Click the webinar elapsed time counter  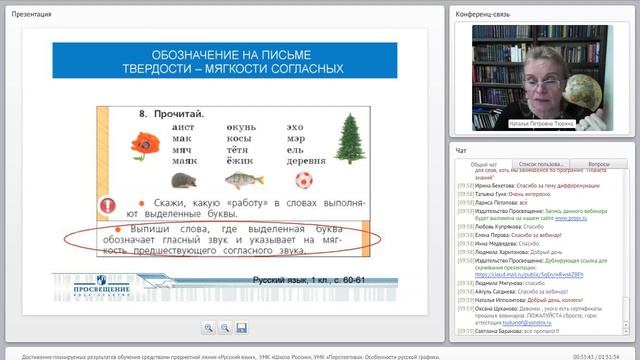596,357
